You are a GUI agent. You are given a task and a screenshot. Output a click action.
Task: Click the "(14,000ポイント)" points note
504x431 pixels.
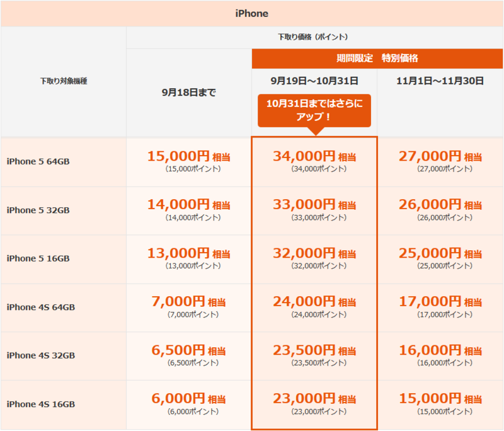pyautogui.click(x=193, y=217)
